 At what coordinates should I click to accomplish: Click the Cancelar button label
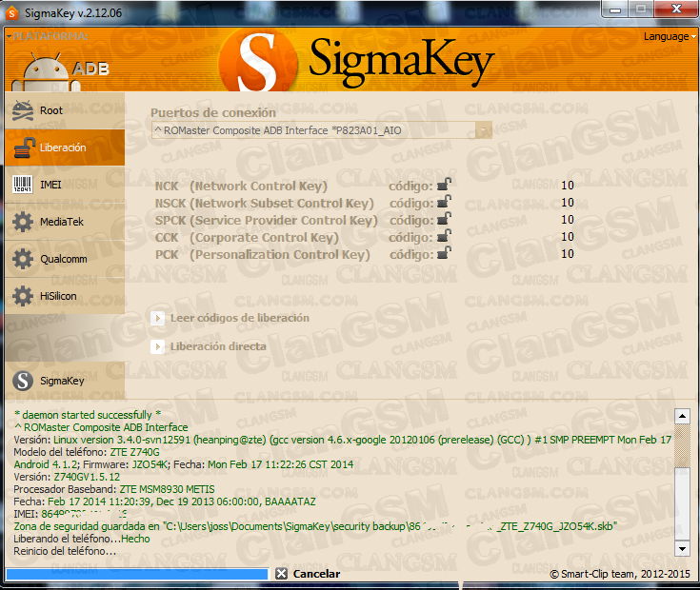tap(316, 574)
